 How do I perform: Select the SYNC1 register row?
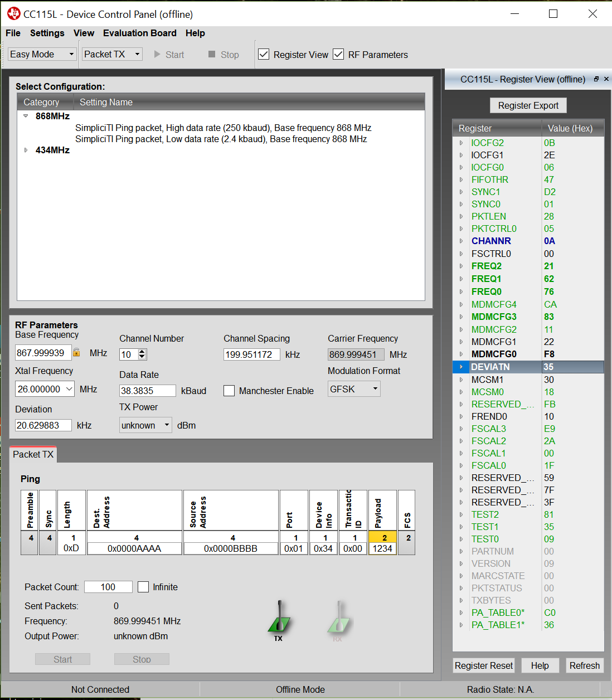(x=528, y=192)
